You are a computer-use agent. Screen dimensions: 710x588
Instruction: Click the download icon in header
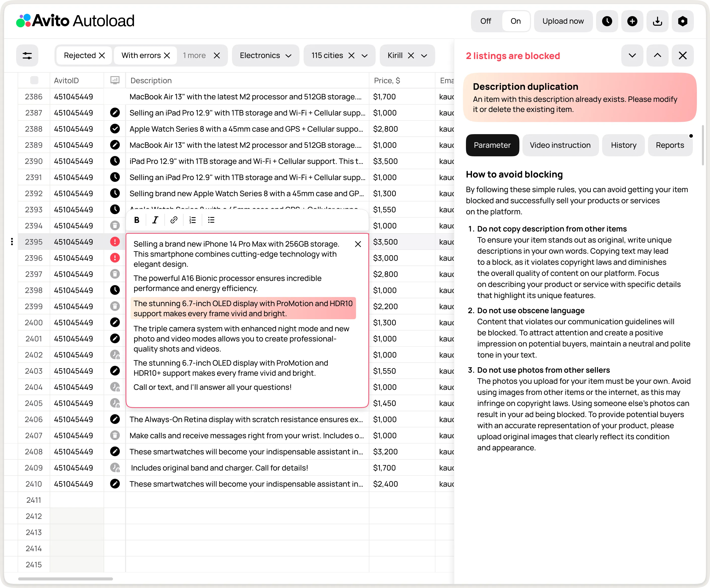pyautogui.click(x=657, y=21)
